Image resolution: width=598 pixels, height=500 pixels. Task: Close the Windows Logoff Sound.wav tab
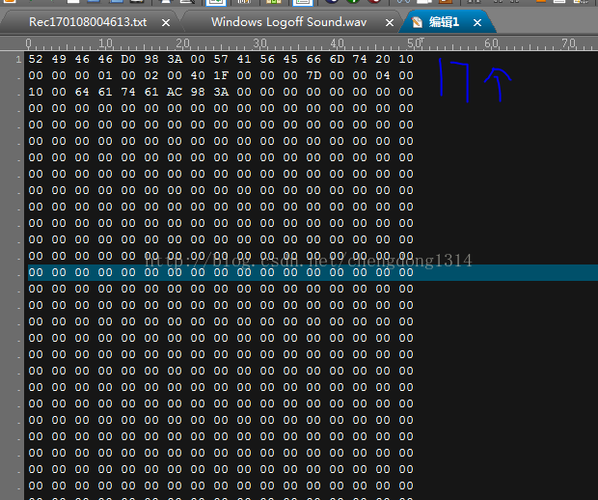pos(389,23)
